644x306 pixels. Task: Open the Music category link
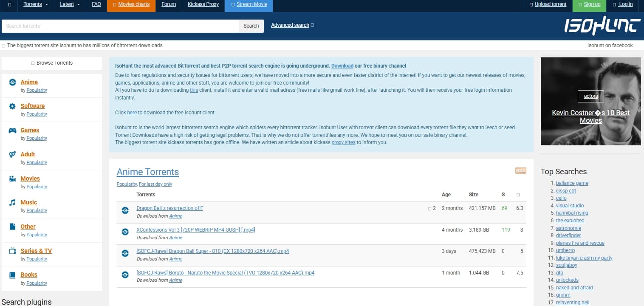[x=29, y=202]
